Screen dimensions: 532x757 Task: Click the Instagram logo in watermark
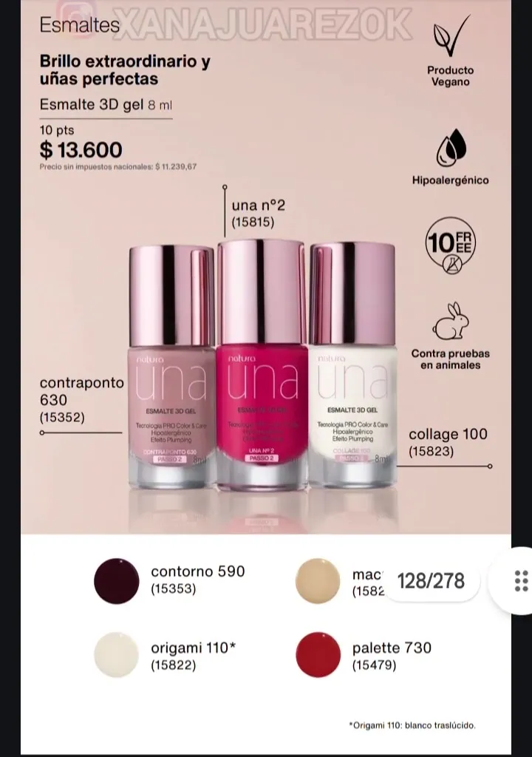pos(76,18)
